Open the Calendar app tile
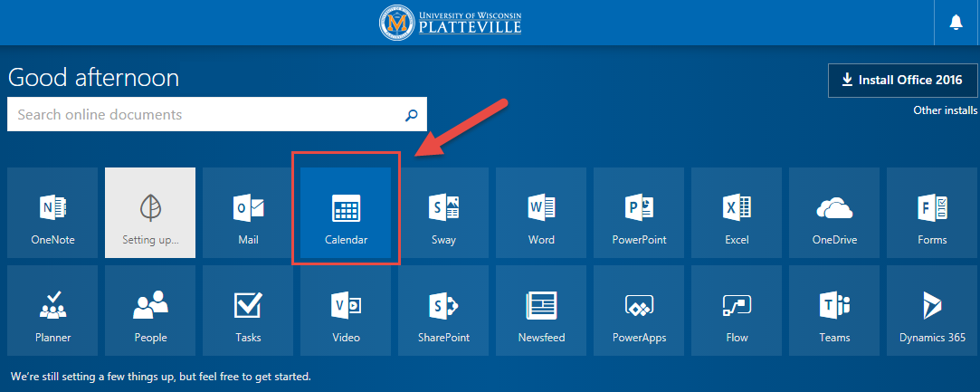The image size is (980, 392). tap(346, 213)
